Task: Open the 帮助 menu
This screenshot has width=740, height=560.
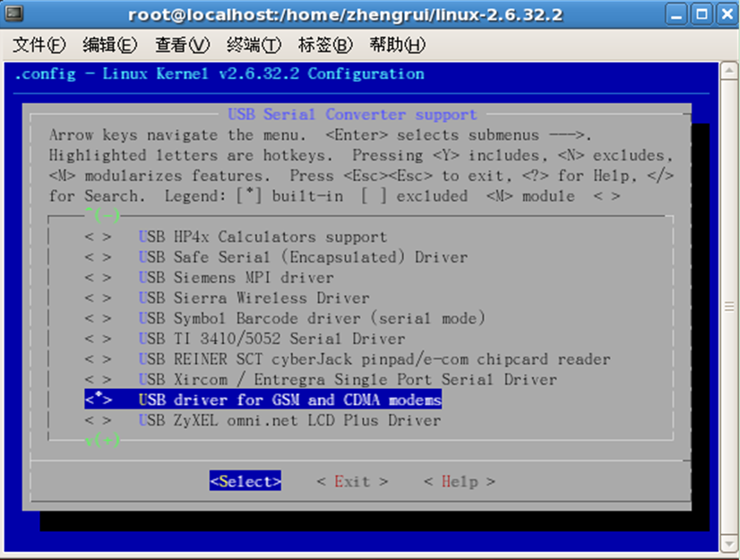Action: pos(395,45)
